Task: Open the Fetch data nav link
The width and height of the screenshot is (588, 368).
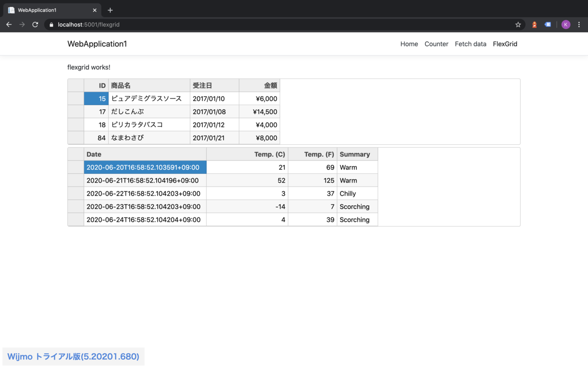Action: point(470,44)
